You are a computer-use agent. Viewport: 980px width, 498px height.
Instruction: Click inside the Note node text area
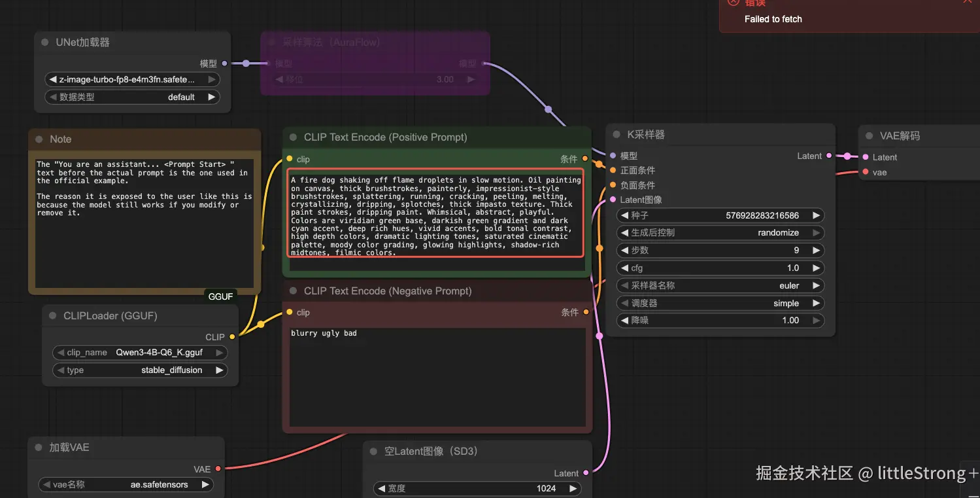coord(144,223)
